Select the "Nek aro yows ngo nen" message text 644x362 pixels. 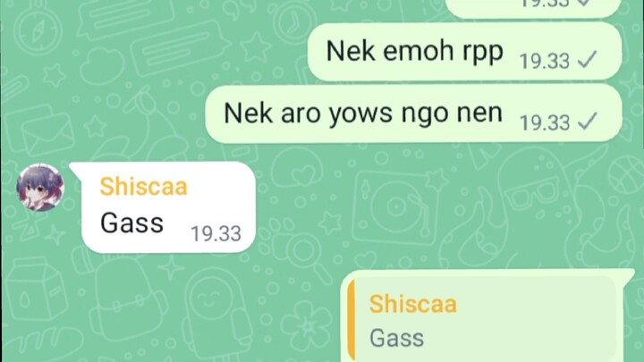point(363,114)
